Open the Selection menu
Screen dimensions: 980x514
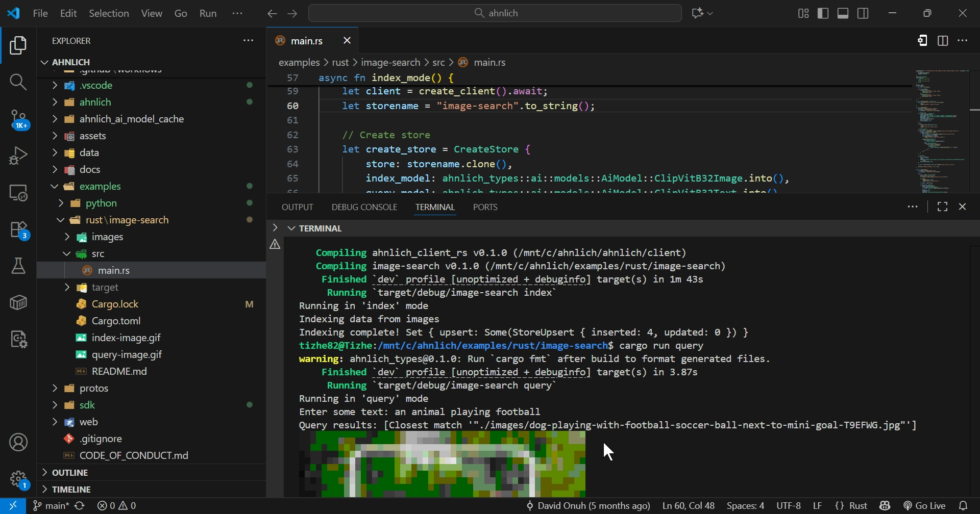(109, 14)
